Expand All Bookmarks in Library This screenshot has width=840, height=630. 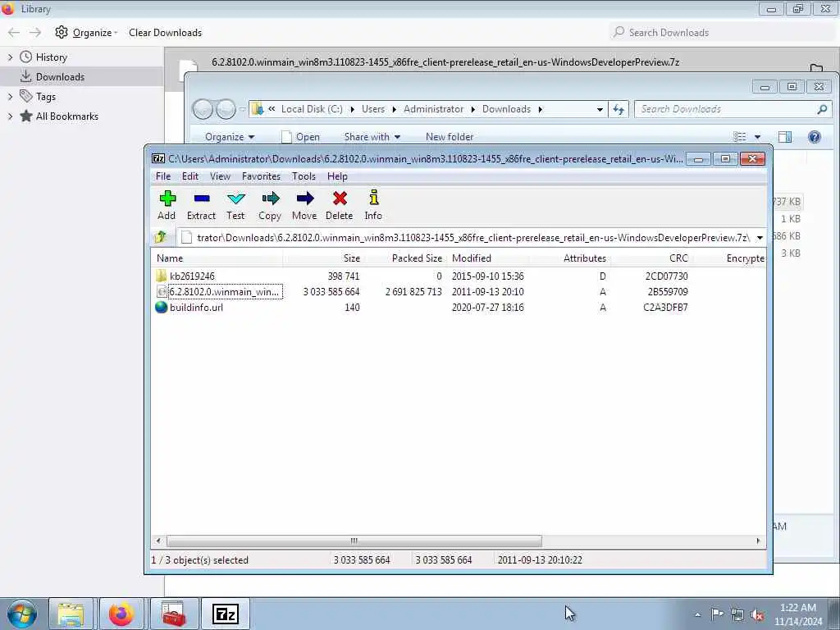click(x=10, y=116)
